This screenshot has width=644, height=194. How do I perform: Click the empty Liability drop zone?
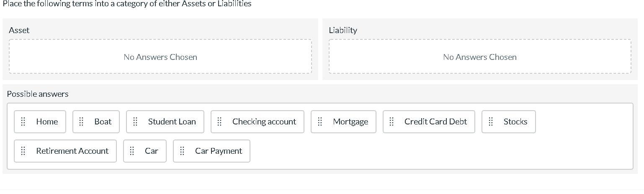coord(480,57)
